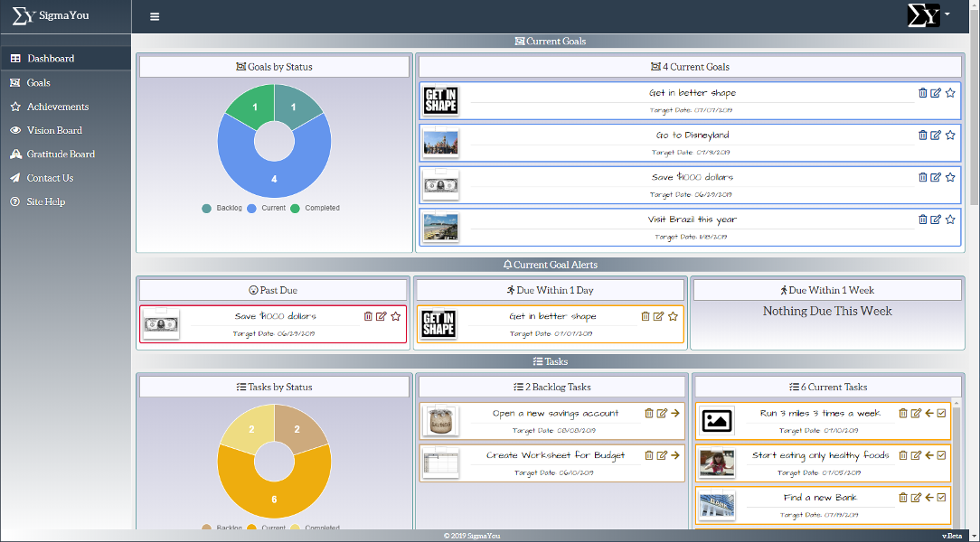Edit the Visit Brazil this year goal

[x=936, y=220]
